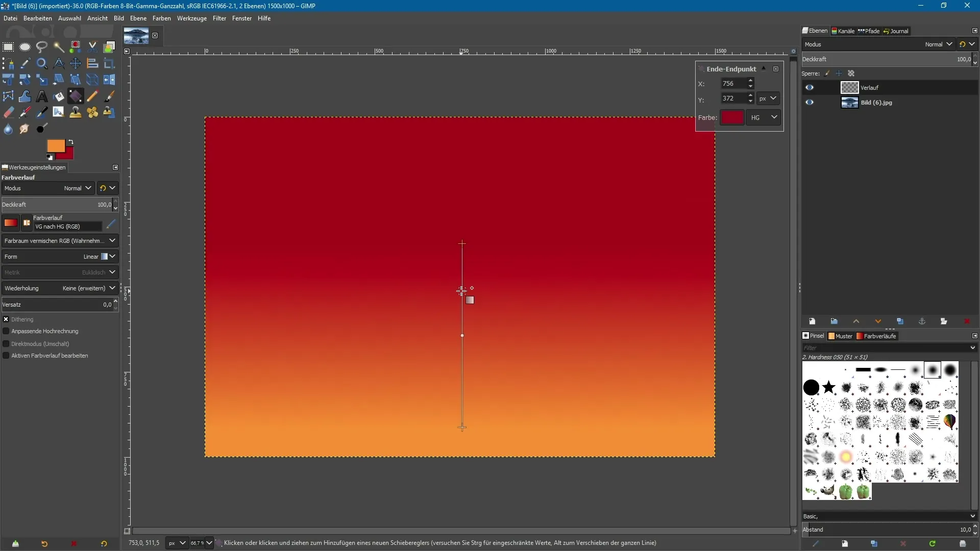This screenshot has height=551, width=980.
Task: Toggle the lock pixels brush icon
Action: (x=827, y=73)
